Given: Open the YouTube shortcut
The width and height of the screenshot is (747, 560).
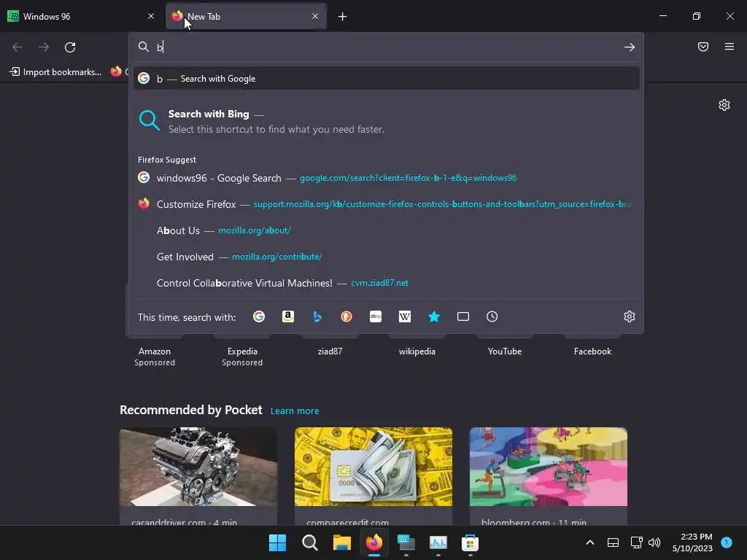Looking at the screenshot, I should (x=505, y=351).
